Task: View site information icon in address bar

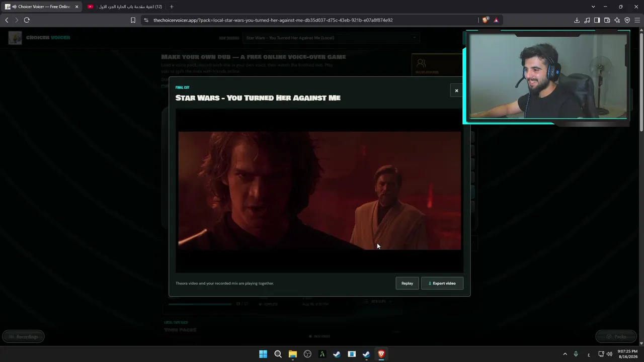Action: pyautogui.click(x=146, y=20)
